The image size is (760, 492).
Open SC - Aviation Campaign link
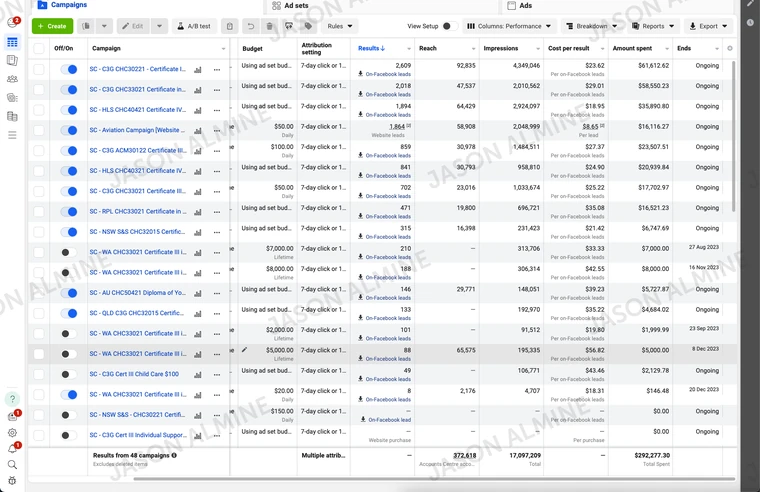(x=137, y=130)
